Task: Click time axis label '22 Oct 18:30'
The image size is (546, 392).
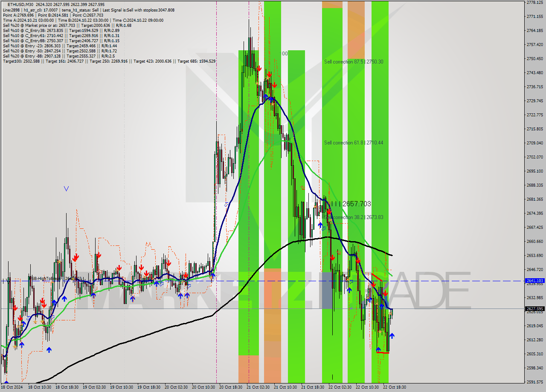Action: 395,387
